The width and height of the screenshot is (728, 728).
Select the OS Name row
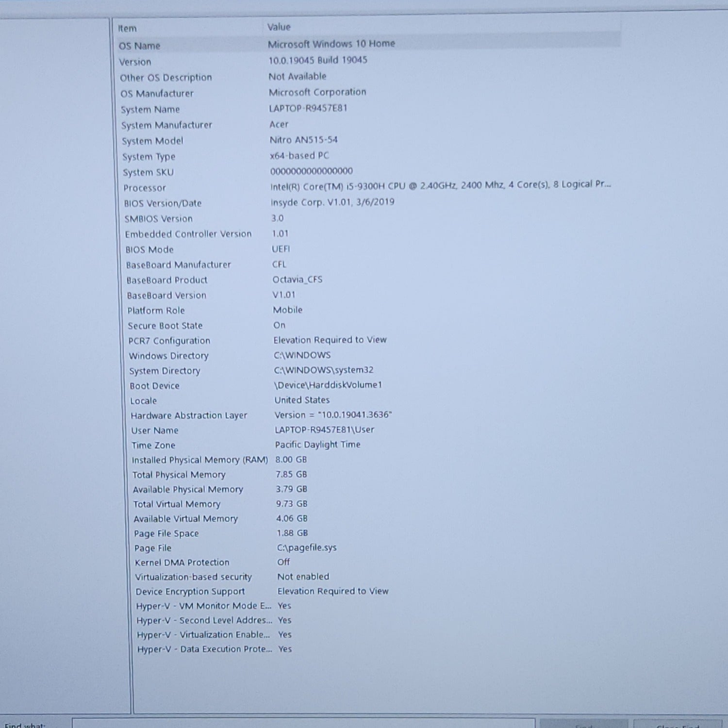[140, 46]
